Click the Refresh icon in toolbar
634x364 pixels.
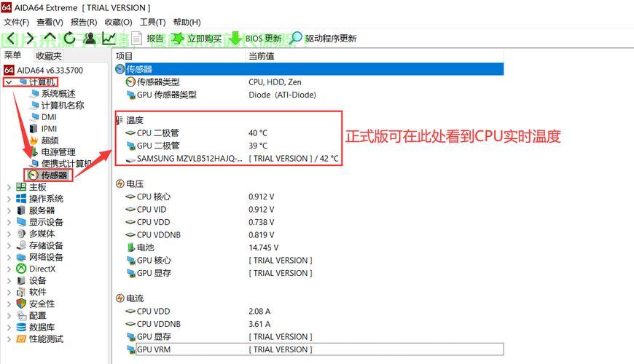69,38
